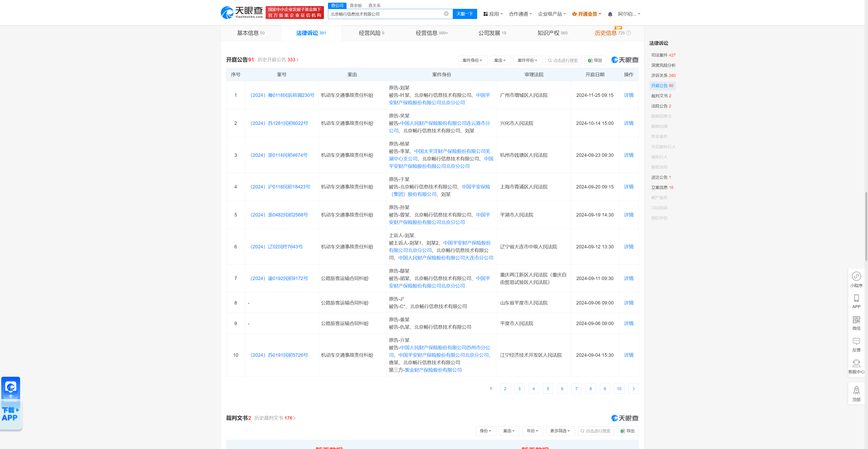Open 司法案件 427 in sidebar

[663, 55]
